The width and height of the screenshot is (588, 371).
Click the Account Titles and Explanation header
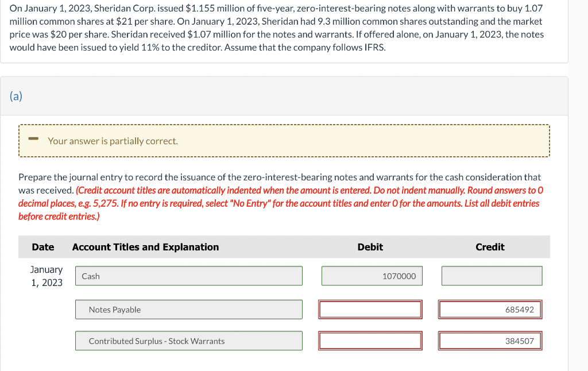[145, 247]
